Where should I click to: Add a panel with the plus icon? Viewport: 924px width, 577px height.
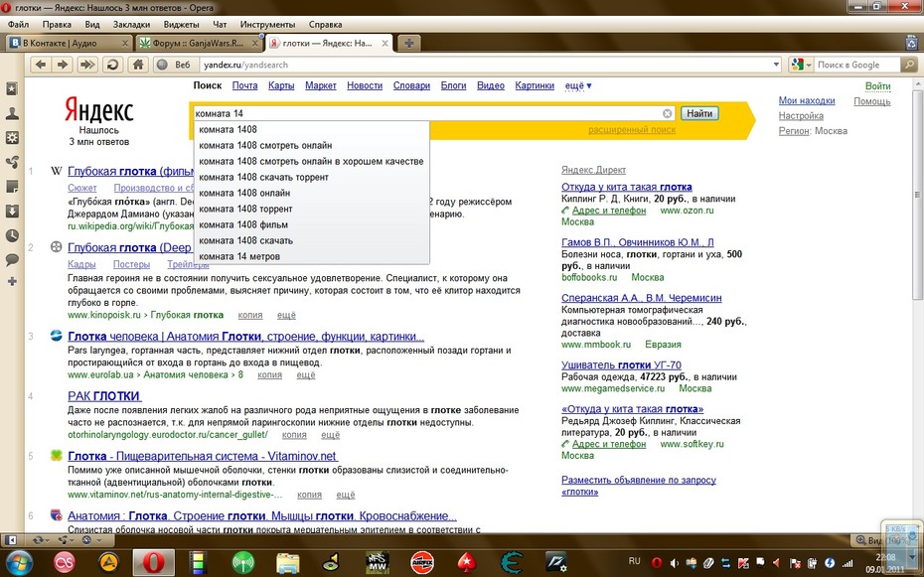(12, 281)
